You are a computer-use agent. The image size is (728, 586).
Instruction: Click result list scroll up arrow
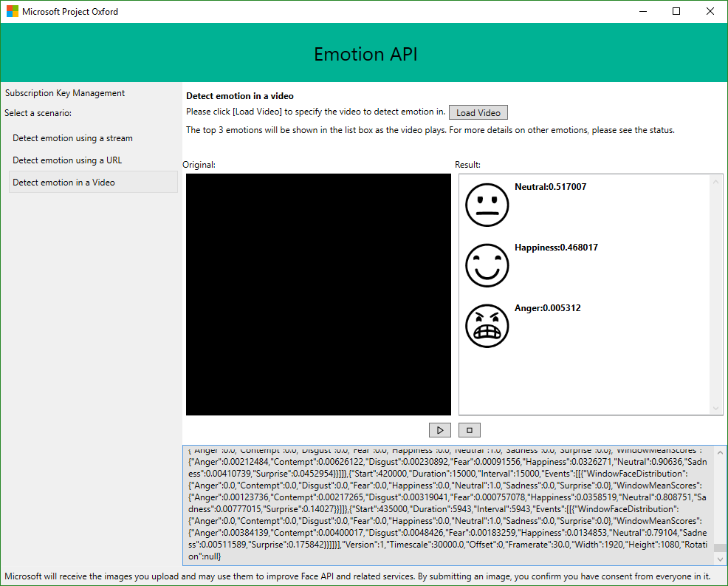pos(716,182)
